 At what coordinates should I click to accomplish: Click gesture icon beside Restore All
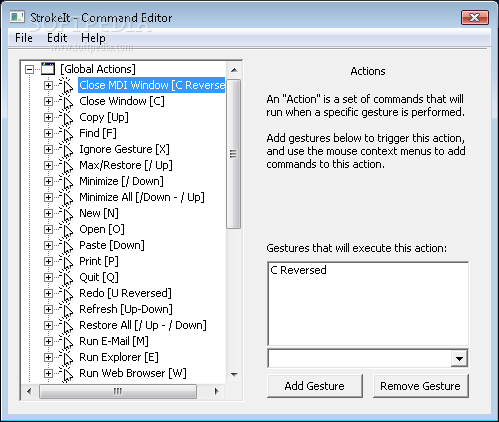[x=66, y=326]
